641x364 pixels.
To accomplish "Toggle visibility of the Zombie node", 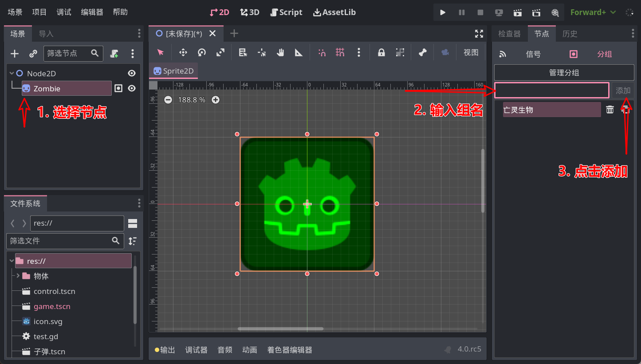I will [132, 88].
